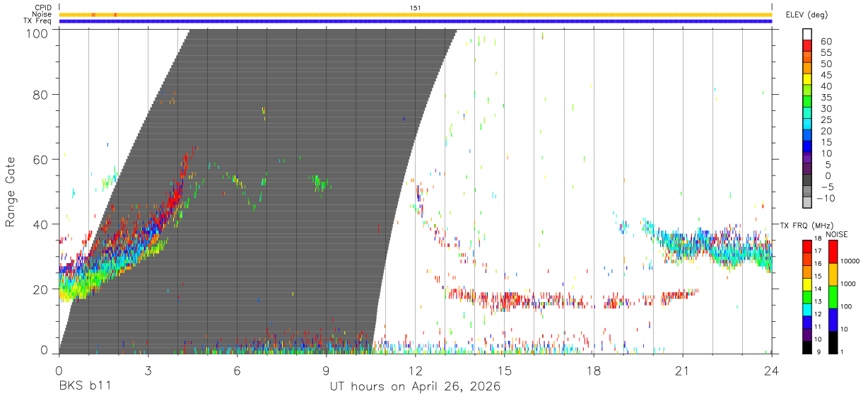Image resolution: width=868 pixels, height=401 pixels.
Task: Click the Range Gate tick label 100
Action: click(x=37, y=33)
